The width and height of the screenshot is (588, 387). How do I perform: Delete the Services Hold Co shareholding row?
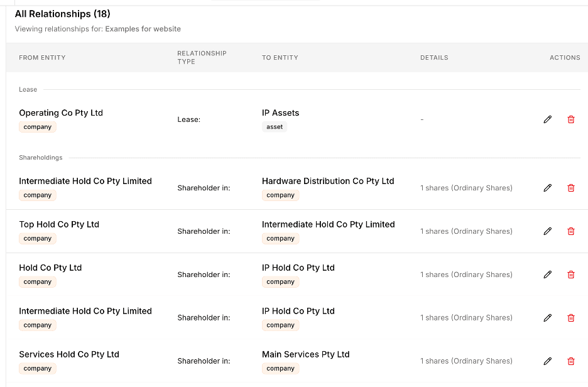click(570, 361)
